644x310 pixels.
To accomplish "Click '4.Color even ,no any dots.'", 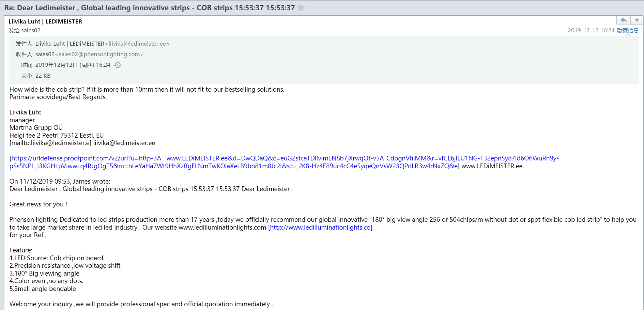I will click(x=46, y=281).
